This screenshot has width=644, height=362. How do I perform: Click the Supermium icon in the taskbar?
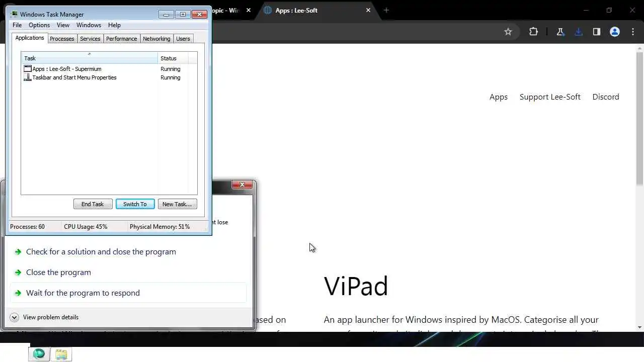(39, 354)
